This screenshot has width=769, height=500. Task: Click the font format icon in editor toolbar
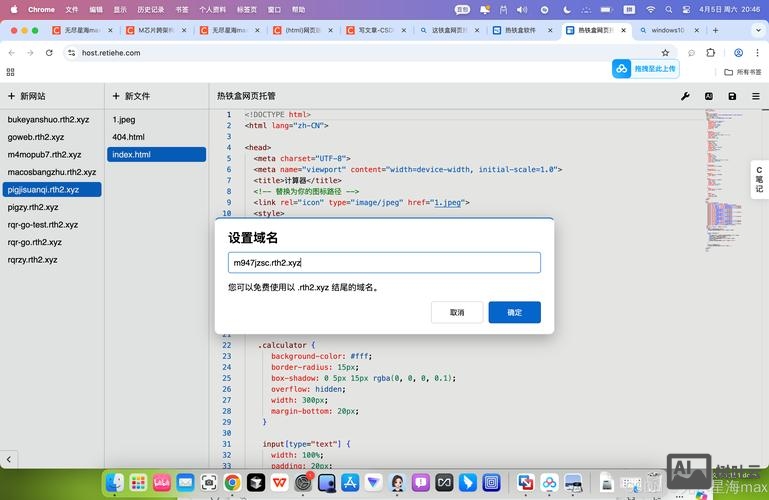(709, 96)
